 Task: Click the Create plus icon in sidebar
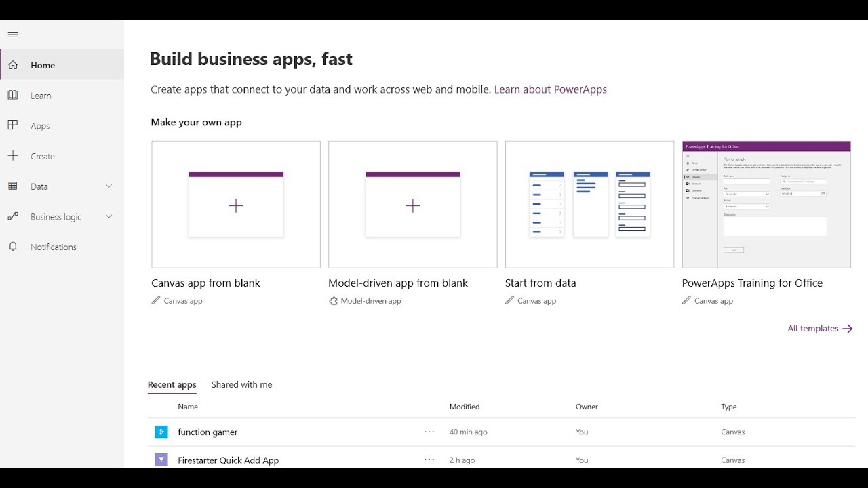coord(13,156)
